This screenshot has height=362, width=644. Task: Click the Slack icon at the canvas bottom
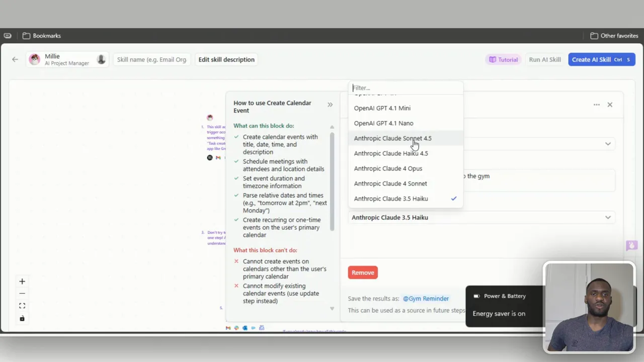236,328
